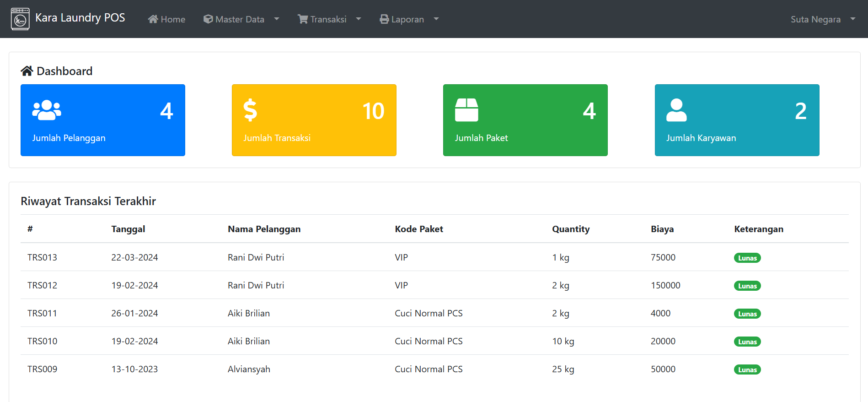Click the Lunas badge for TRS013

click(x=747, y=258)
